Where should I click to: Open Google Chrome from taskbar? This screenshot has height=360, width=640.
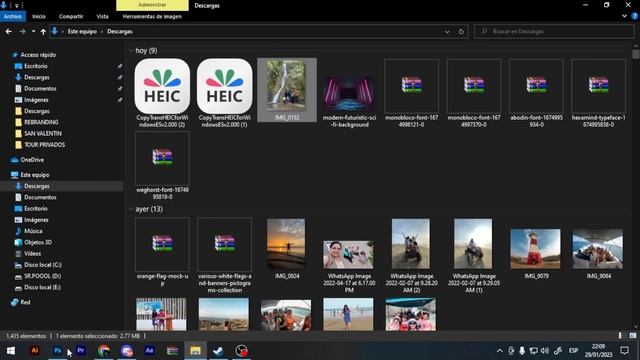[x=104, y=351]
